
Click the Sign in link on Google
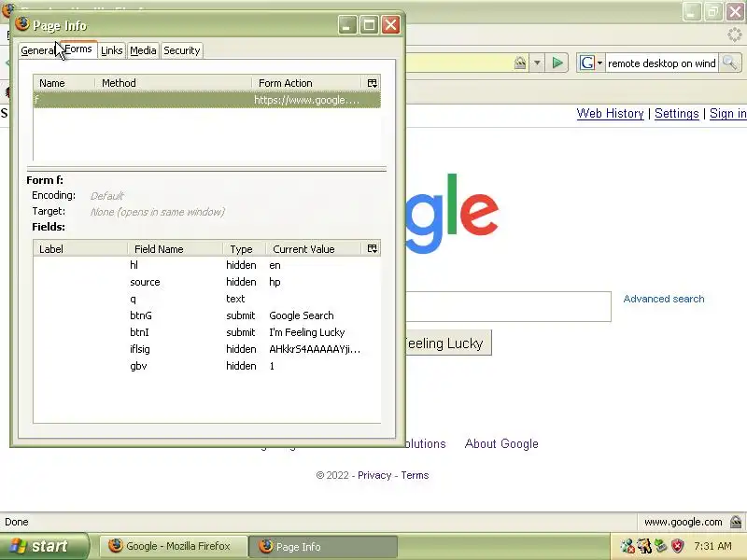[x=727, y=113]
